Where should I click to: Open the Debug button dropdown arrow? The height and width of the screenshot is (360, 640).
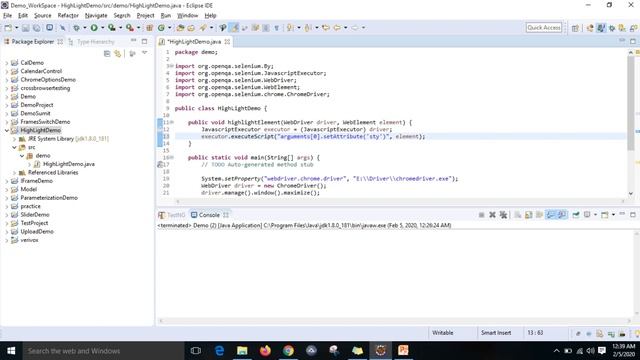85,28
